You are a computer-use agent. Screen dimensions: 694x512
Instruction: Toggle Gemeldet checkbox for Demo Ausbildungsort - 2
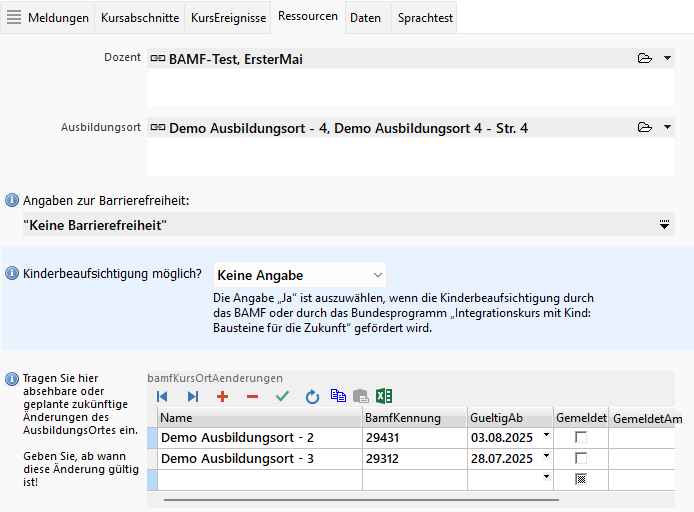coord(581,437)
